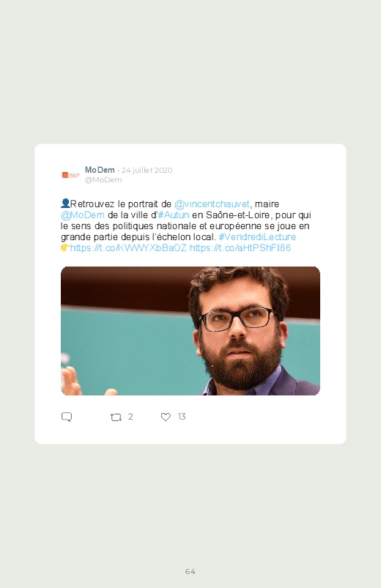Follow the #Autun hashtag
The image size is (381, 588).
pyautogui.click(x=174, y=215)
